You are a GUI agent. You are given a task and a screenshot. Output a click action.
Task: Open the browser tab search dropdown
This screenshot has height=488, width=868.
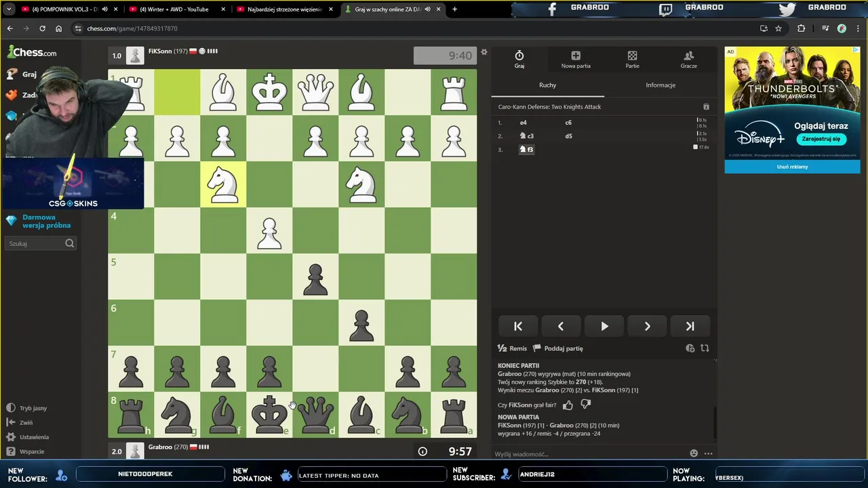(8, 9)
